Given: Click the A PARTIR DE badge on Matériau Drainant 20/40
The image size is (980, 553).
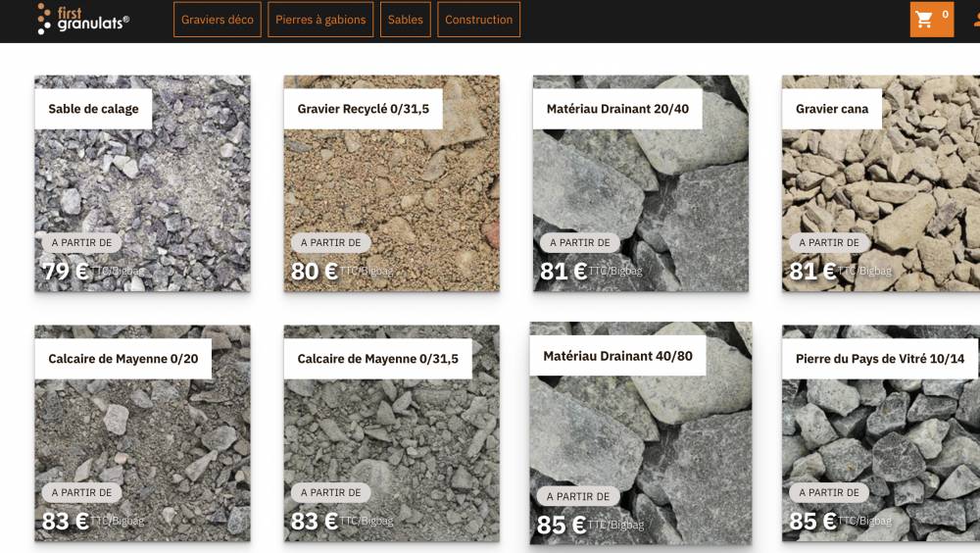Looking at the screenshot, I should coord(580,243).
